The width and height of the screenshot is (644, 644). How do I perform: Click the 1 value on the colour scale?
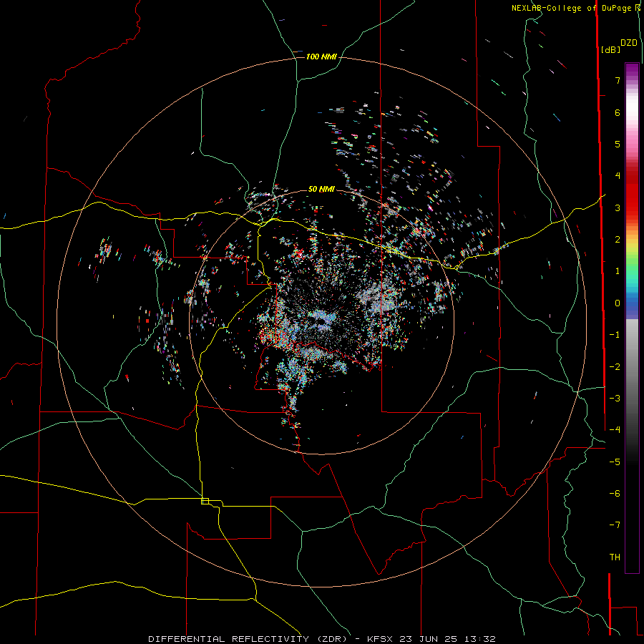(618, 271)
